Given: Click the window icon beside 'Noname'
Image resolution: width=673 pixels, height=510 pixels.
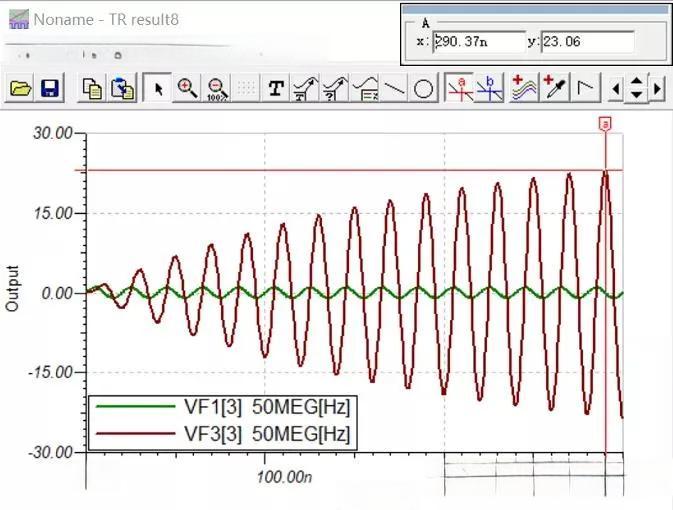Looking at the screenshot, I should [19, 19].
